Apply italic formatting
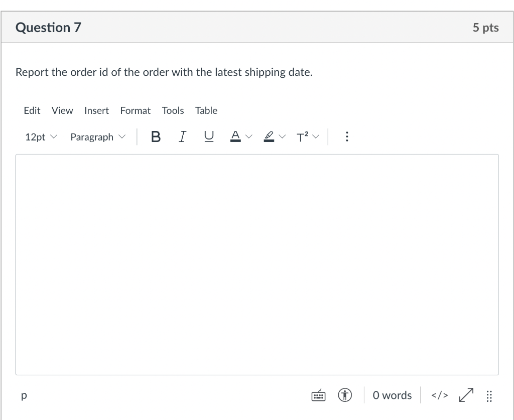Image resolution: width=514 pixels, height=420 pixels. 182,136
